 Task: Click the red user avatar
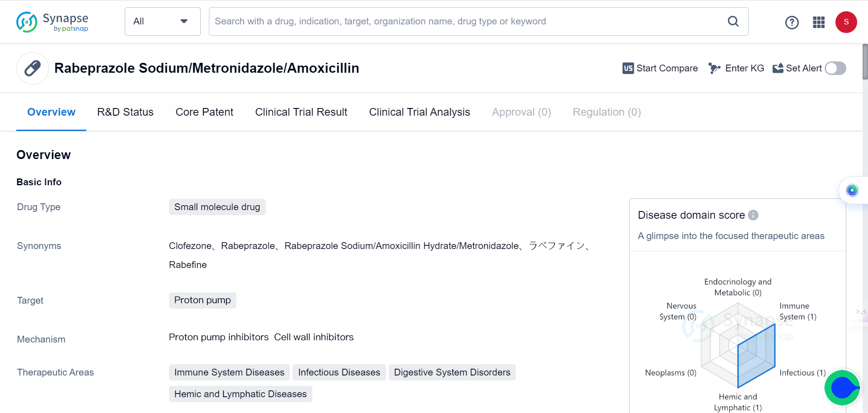coord(846,22)
